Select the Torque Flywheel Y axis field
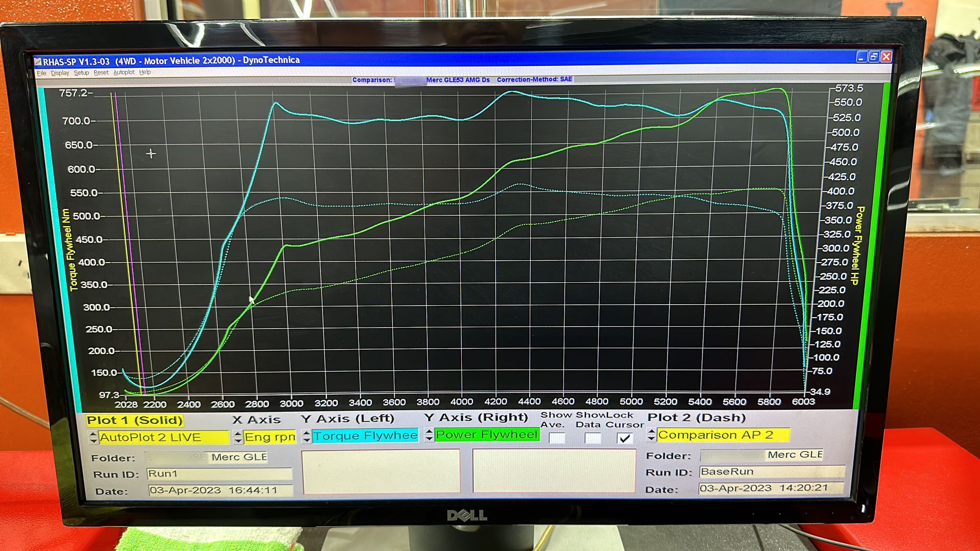 click(x=366, y=436)
